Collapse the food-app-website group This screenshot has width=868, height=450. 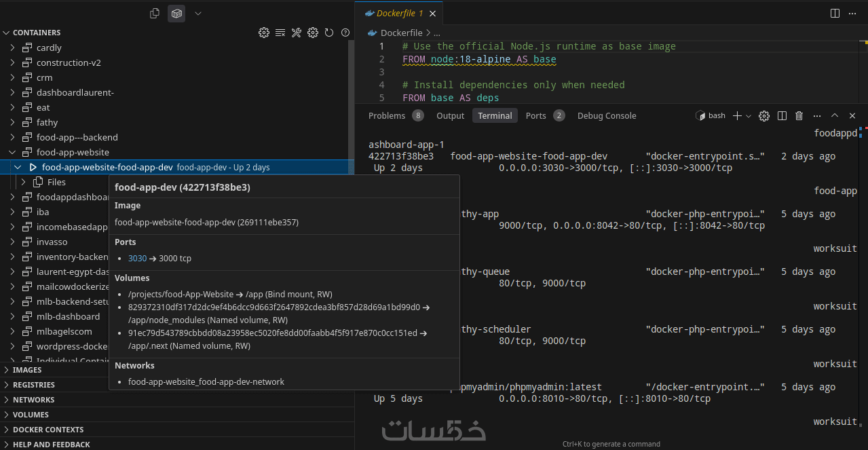12,152
